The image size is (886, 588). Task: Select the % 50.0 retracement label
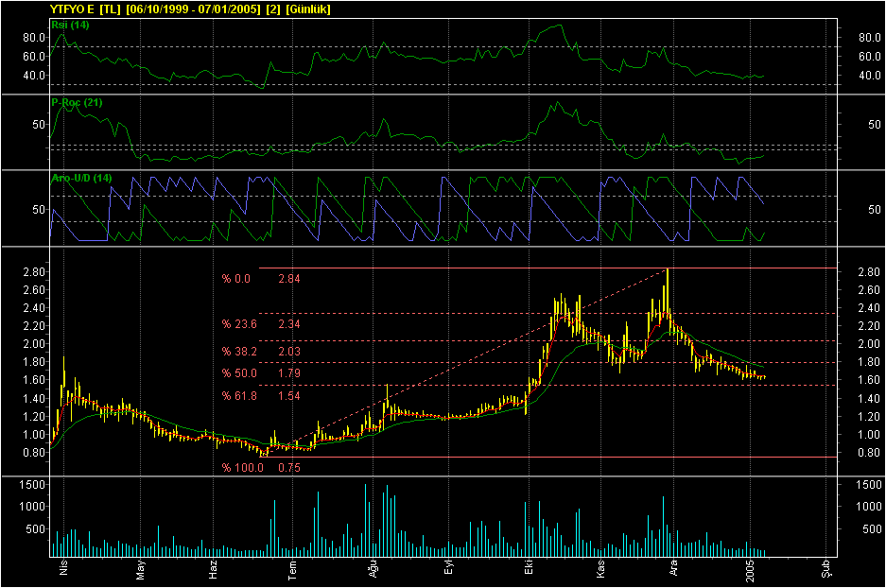239,373
